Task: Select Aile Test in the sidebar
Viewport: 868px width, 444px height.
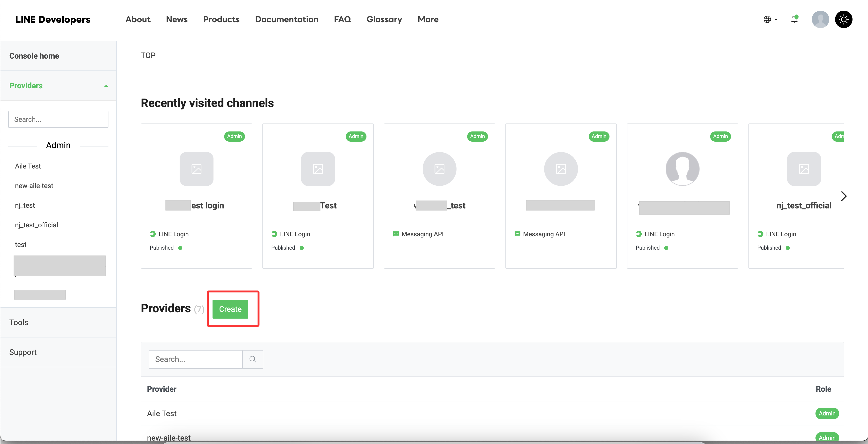Action: 28,166
